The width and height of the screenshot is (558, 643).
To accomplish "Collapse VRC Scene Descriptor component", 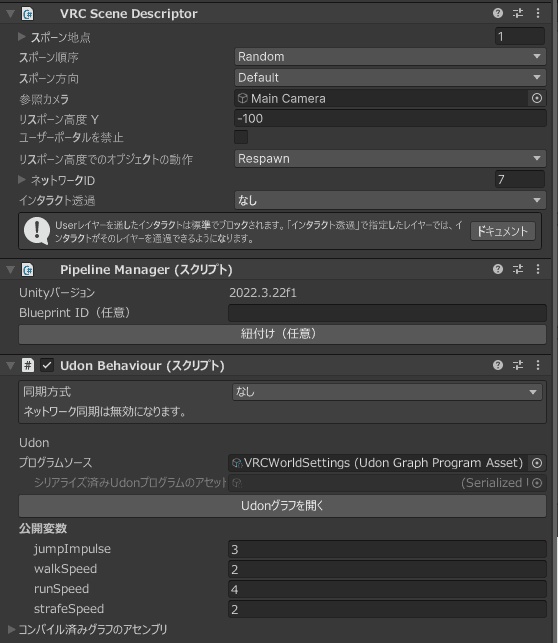I will coord(10,14).
